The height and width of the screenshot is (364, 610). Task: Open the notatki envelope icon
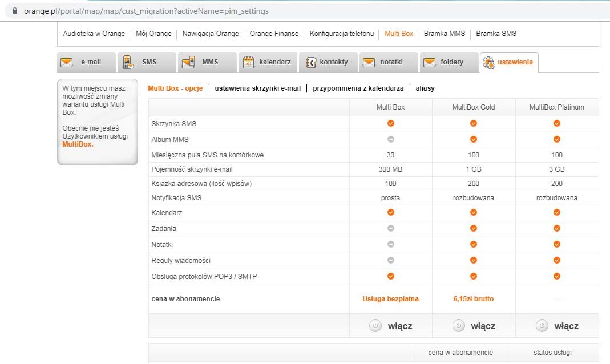click(369, 63)
